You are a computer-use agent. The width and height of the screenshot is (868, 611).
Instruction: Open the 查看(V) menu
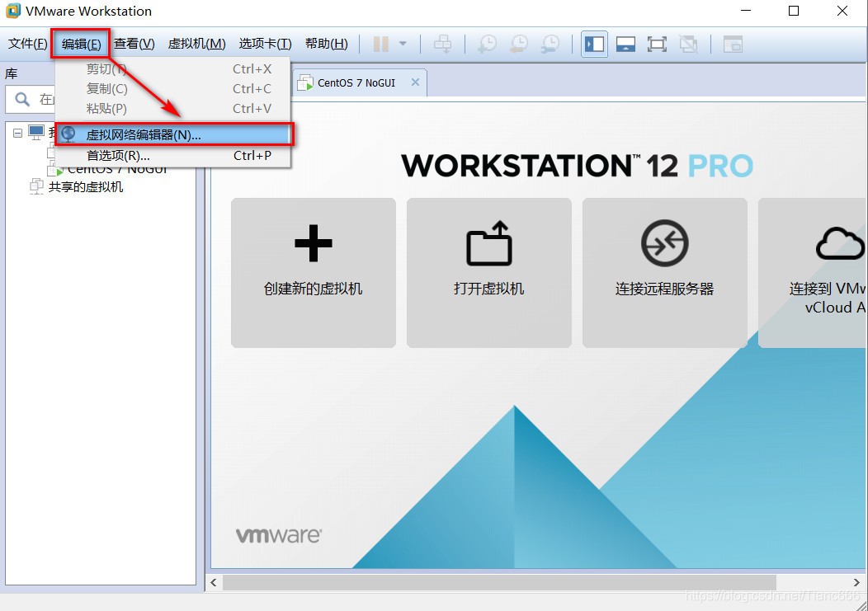point(134,44)
